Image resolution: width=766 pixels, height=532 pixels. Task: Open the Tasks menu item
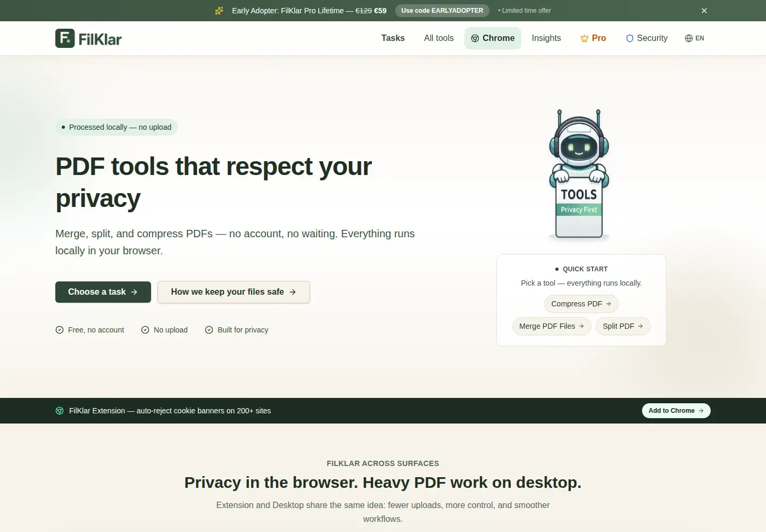[393, 38]
